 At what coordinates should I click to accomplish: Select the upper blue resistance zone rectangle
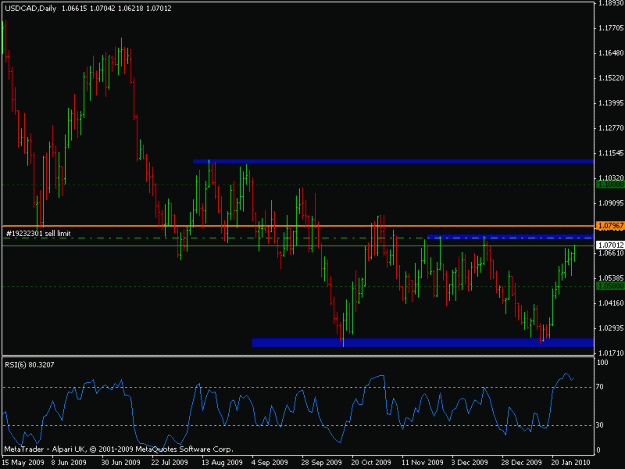(x=393, y=161)
